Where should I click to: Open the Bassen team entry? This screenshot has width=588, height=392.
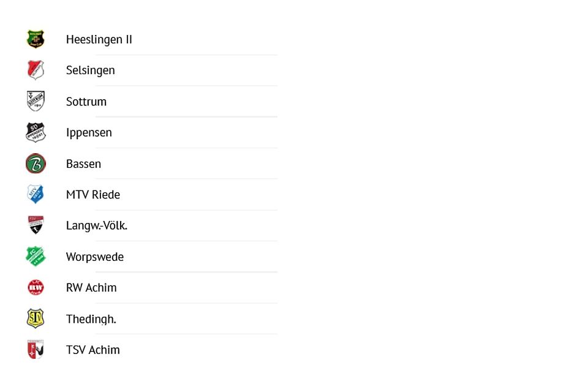[83, 164]
